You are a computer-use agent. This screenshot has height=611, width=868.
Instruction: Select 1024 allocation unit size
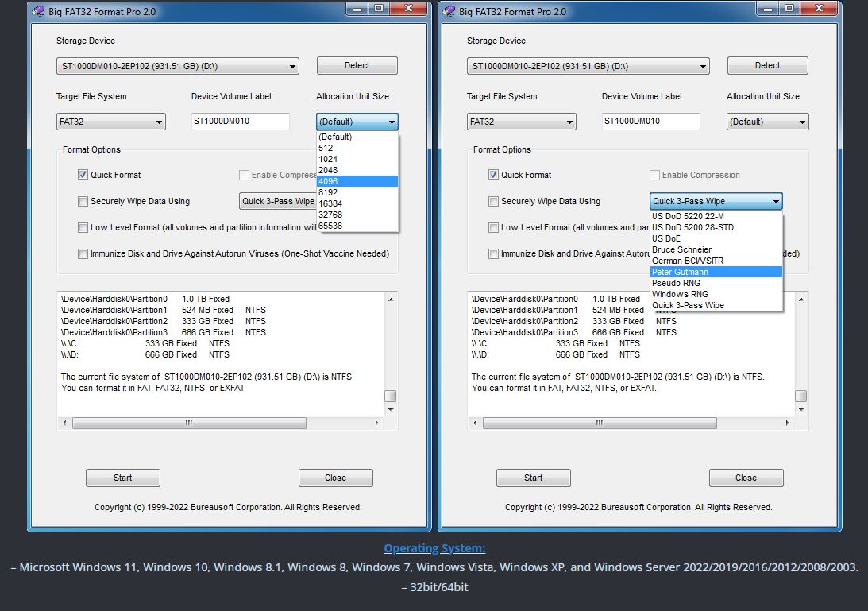pyautogui.click(x=357, y=159)
